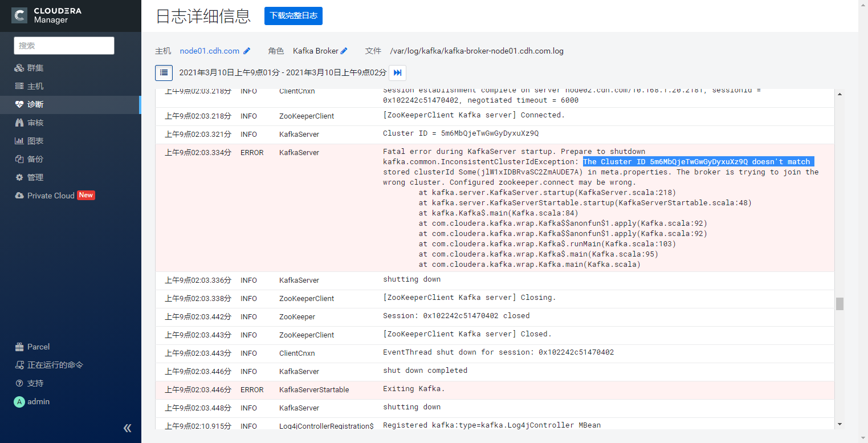Image resolution: width=868 pixels, height=443 pixels.
Task: Click the cloud icon beside Private Cloud
Action: point(19,196)
